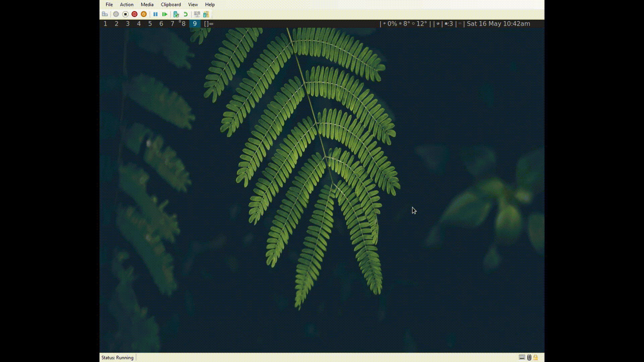Send Ctrl+Alt+Del to the virtual machine
This screenshot has height=362, width=644.
click(105, 14)
